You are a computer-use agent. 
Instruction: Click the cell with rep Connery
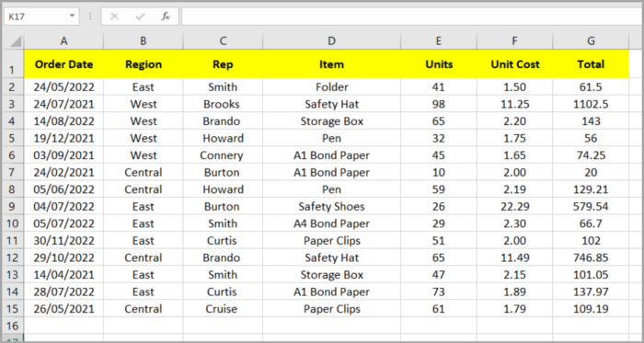223,155
